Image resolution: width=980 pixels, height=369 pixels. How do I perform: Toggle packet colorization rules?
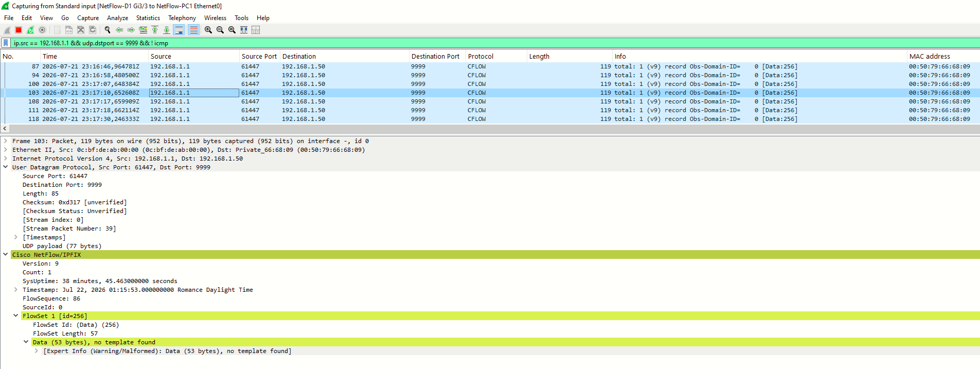(x=193, y=30)
